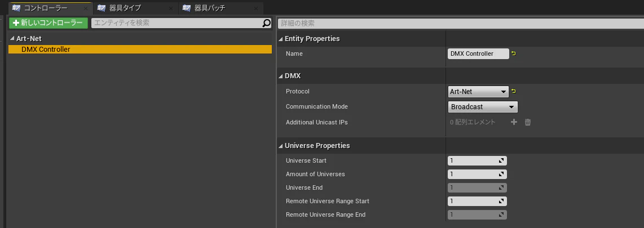Collapse the Art-Net tree group
Screen dimensions: 644x228
(x=12, y=38)
